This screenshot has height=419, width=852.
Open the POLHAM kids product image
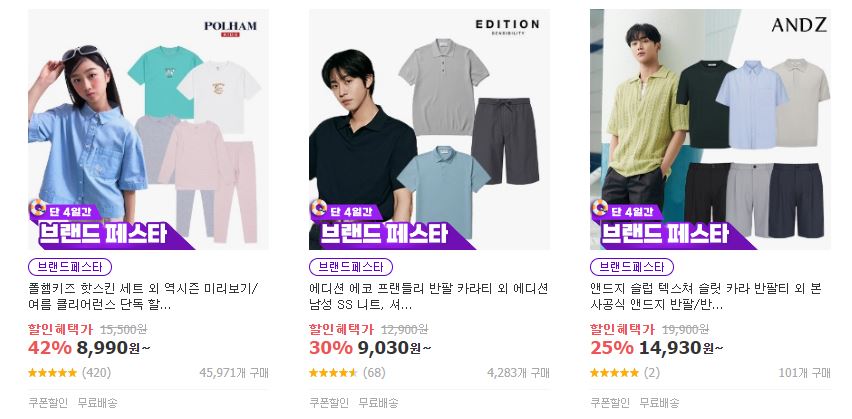[148, 129]
